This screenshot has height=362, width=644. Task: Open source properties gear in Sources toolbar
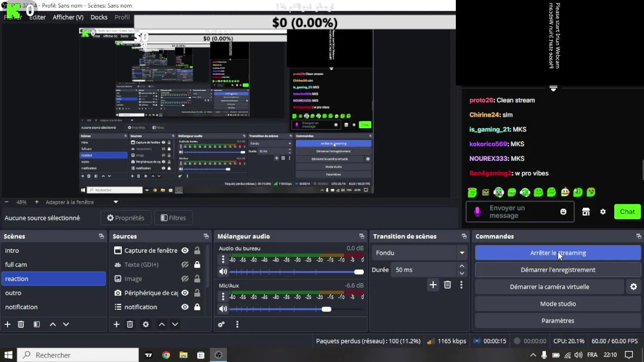146,324
